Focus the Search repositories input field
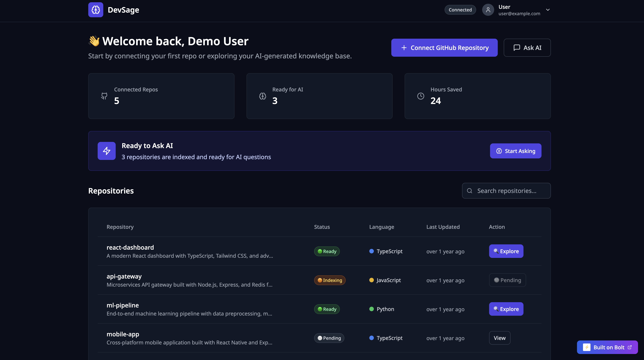Viewport: 644px width, 360px height. (510, 191)
